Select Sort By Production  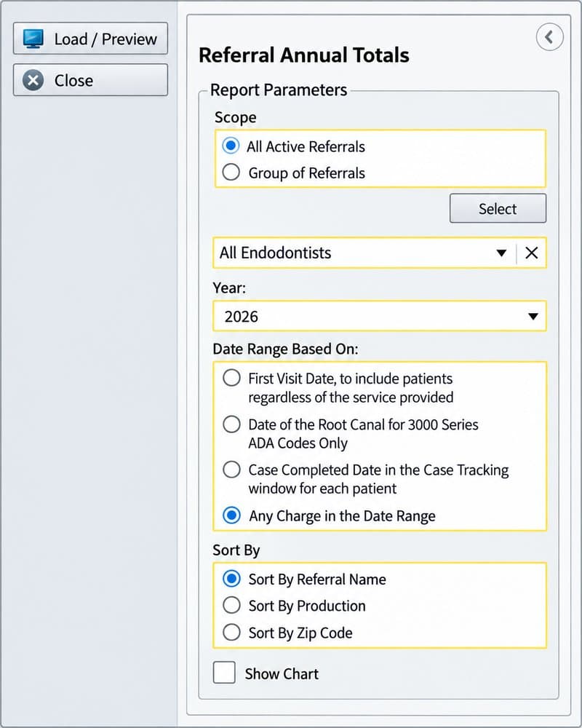pos(231,606)
